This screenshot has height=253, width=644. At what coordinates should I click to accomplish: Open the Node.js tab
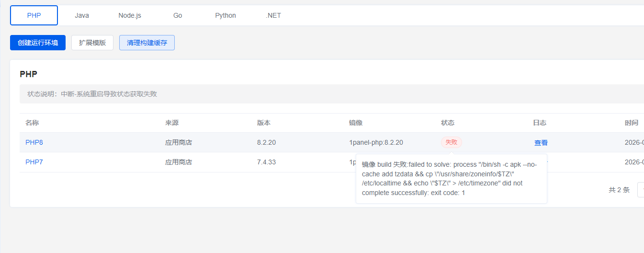[x=130, y=15]
